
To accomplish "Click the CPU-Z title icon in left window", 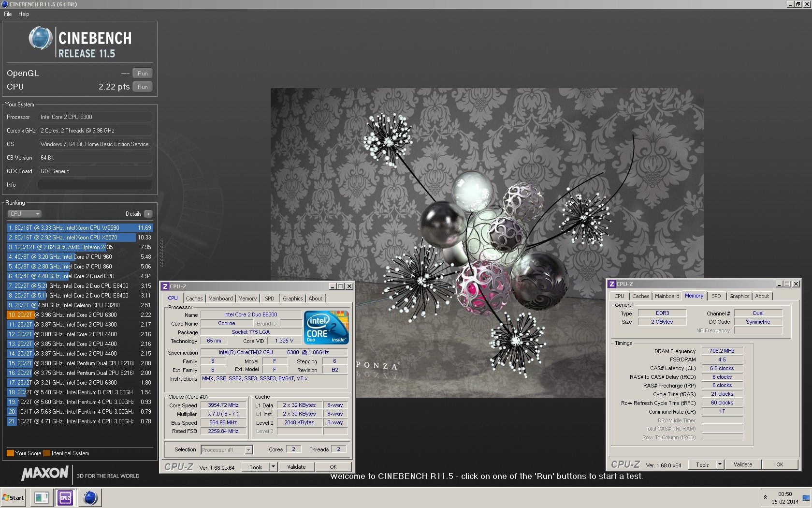I will pyautogui.click(x=165, y=286).
